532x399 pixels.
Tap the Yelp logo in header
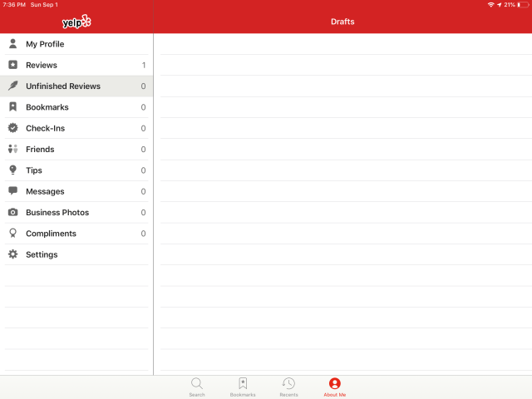pyautogui.click(x=76, y=22)
